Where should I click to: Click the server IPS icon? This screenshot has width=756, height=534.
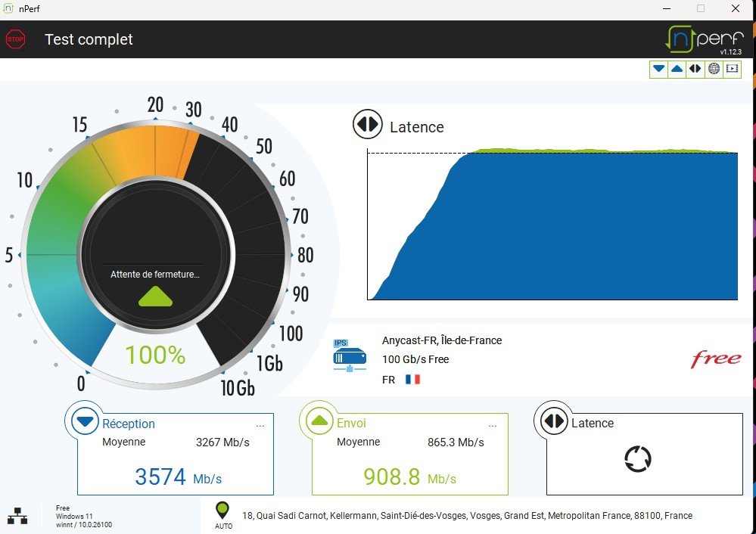349,356
